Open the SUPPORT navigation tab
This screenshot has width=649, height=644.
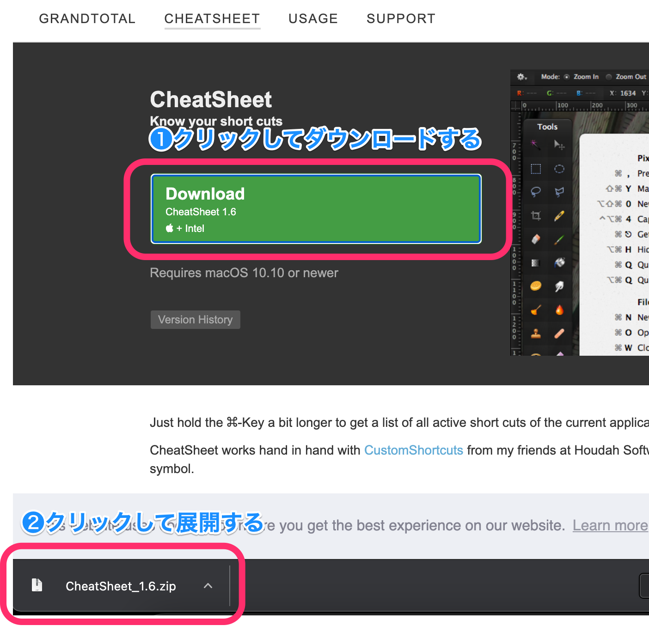(x=401, y=18)
